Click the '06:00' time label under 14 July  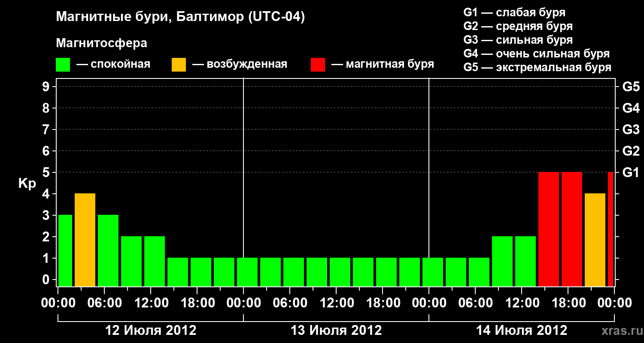click(475, 303)
